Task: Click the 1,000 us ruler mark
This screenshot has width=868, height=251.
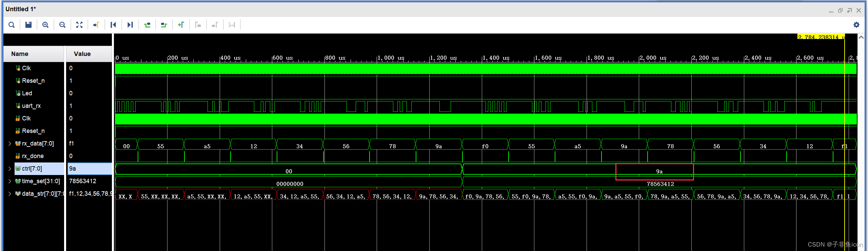Action: click(x=391, y=58)
